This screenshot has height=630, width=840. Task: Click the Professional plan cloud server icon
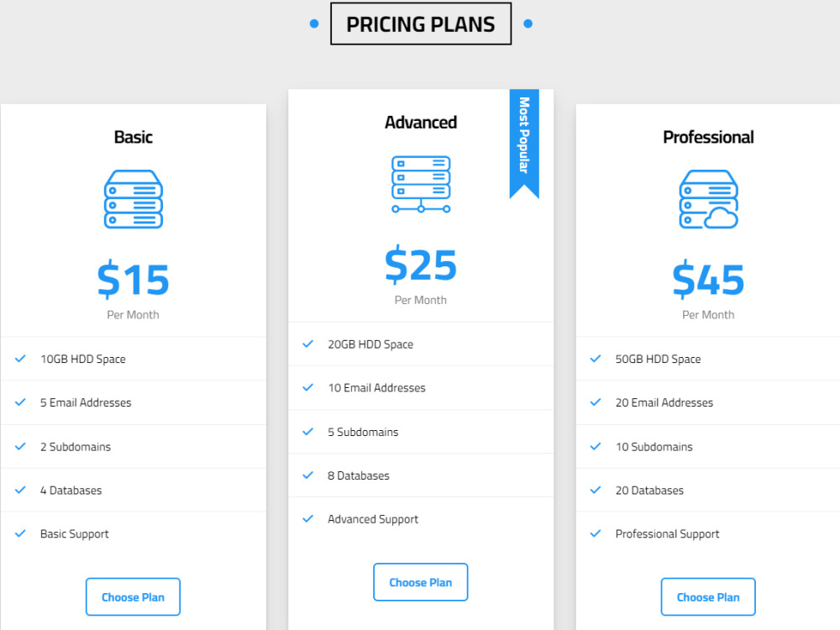tap(708, 199)
